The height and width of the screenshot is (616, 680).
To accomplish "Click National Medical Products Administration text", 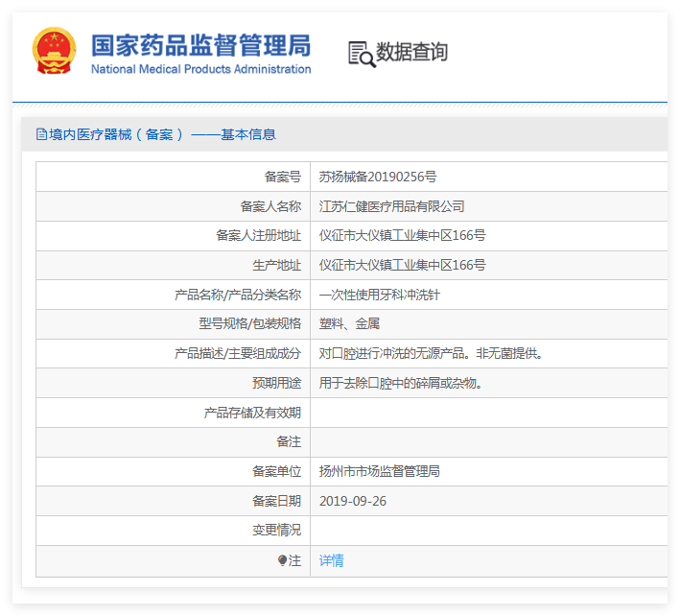I will pos(200,69).
